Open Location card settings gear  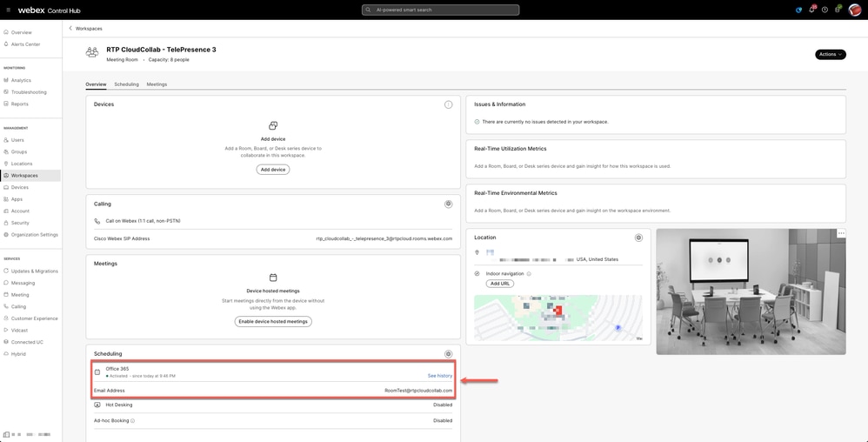[x=638, y=238]
